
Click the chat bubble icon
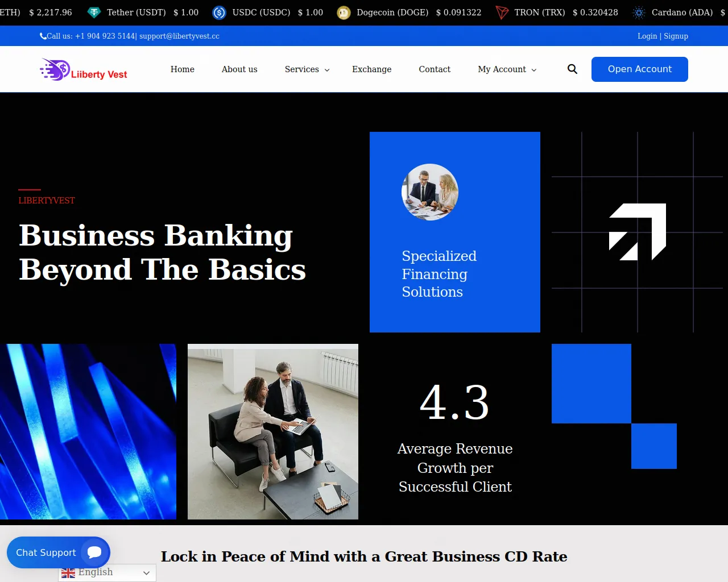tap(94, 552)
